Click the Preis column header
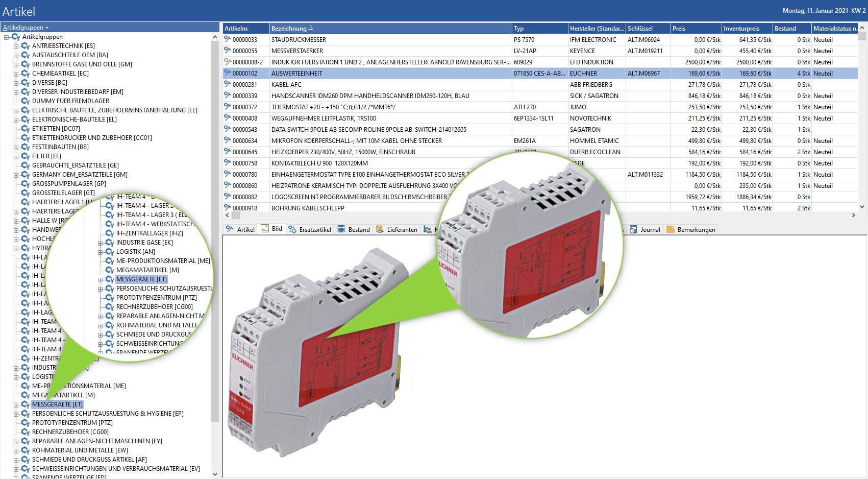The height and width of the screenshot is (479, 868). point(679,29)
